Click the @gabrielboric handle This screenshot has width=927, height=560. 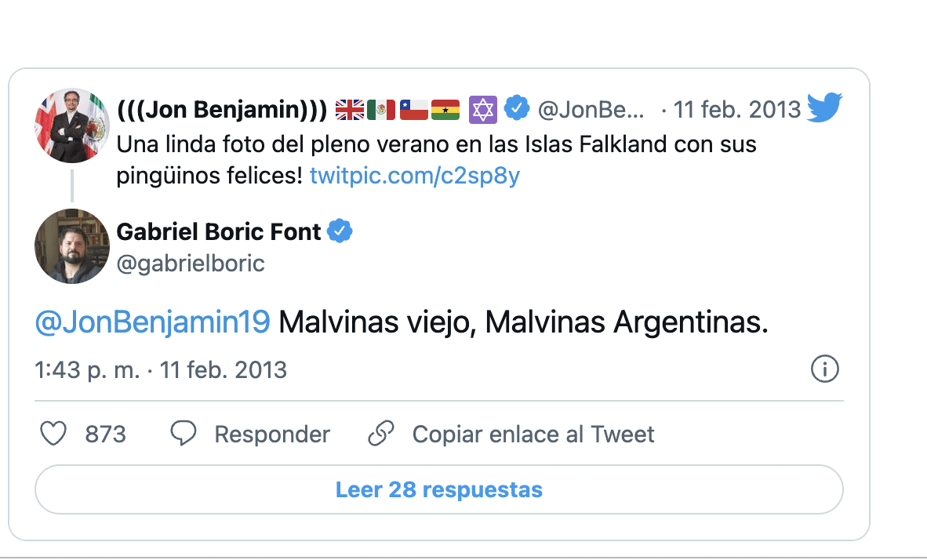click(191, 264)
